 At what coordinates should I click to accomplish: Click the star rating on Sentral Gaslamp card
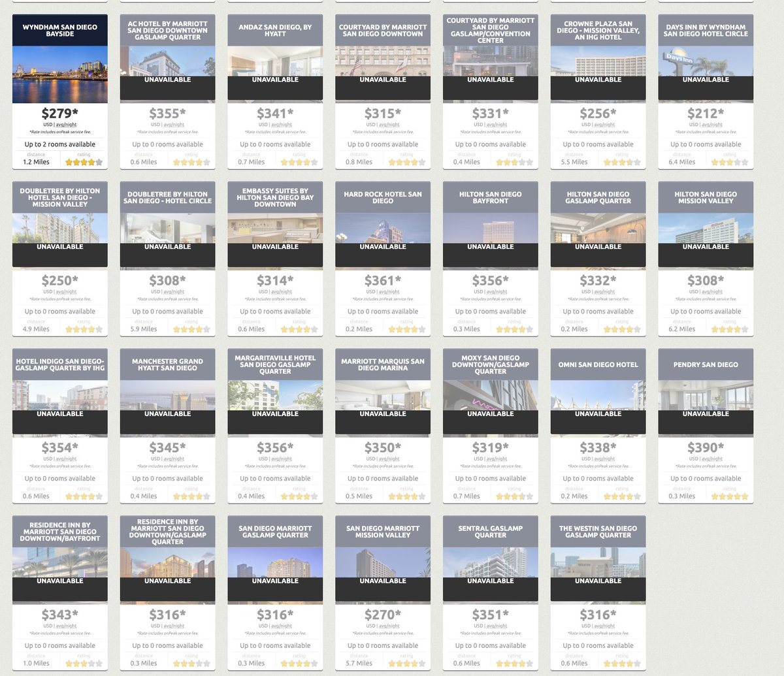pos(514,664)
